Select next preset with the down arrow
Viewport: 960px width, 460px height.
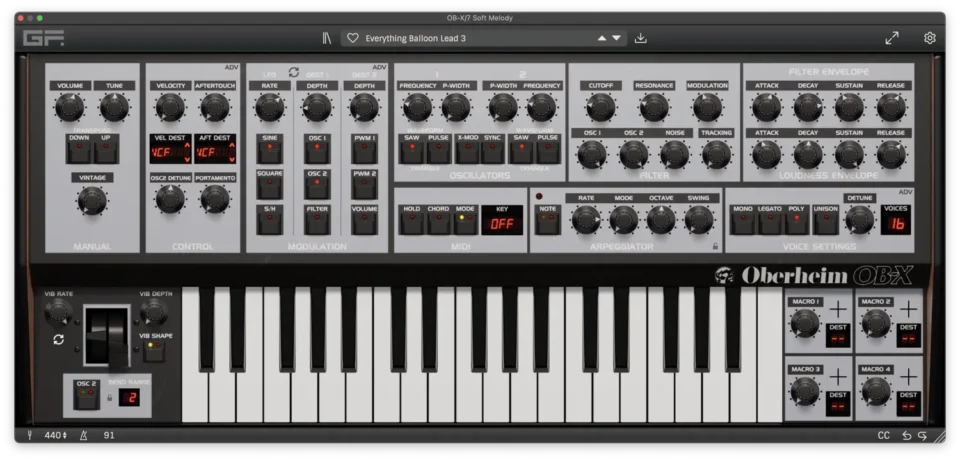(x=617, y=38)
